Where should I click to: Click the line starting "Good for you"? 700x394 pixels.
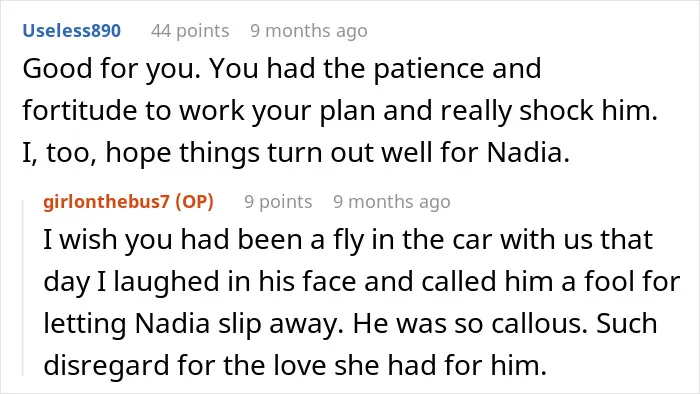tap(282, 69)
